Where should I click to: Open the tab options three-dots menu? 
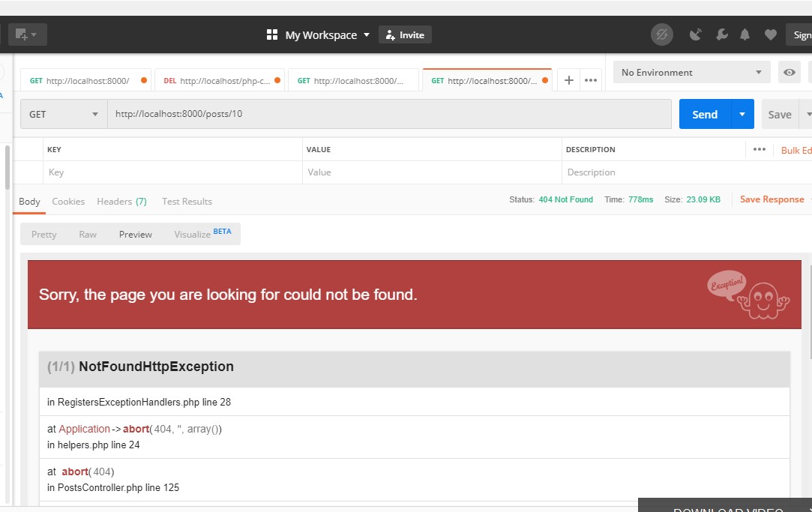[591, 80]
